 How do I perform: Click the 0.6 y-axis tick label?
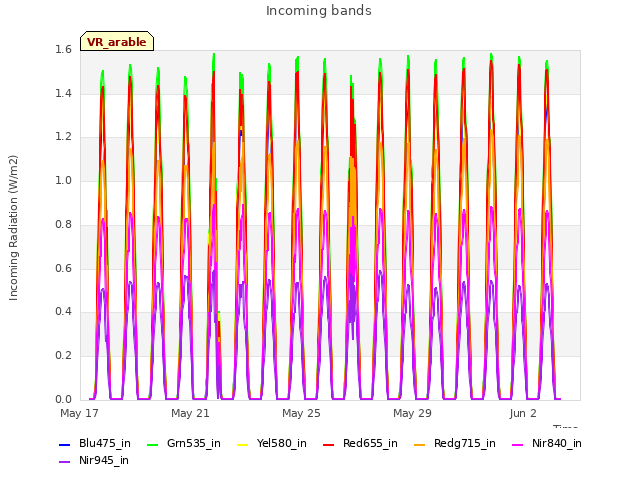pos(63,268)
